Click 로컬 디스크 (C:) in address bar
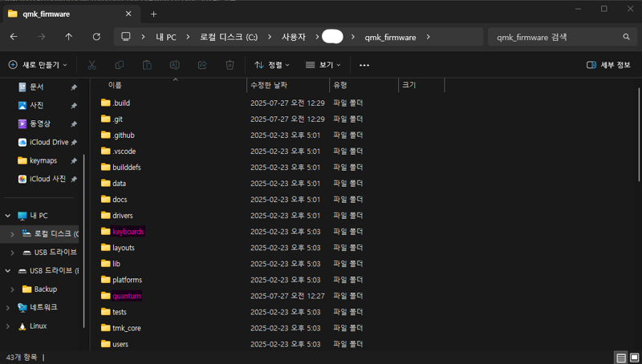 click(229, 37)
